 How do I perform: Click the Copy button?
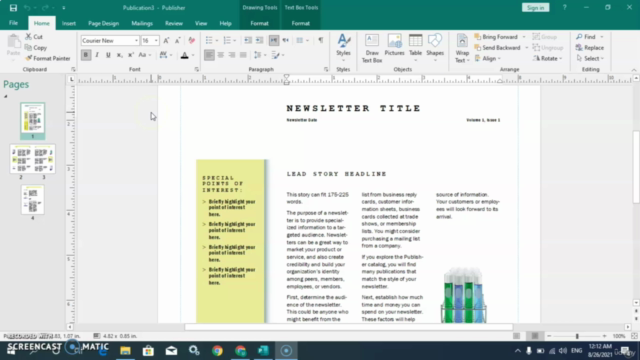tap(36, 48)
